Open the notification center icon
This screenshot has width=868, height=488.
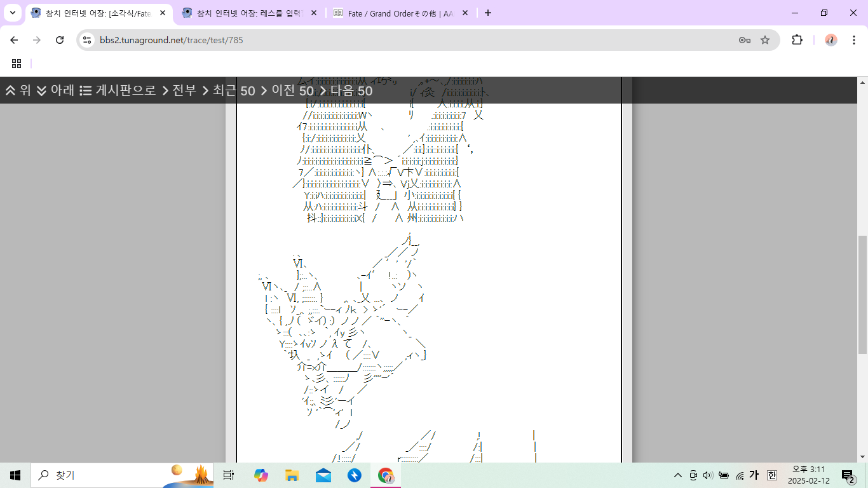click(x=848, y=475)
